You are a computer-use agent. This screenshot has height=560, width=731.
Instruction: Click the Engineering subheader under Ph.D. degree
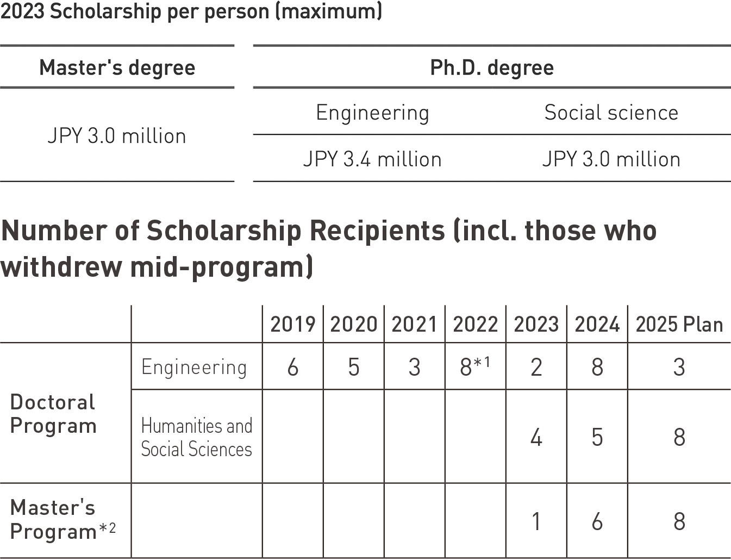click(372, 113)
